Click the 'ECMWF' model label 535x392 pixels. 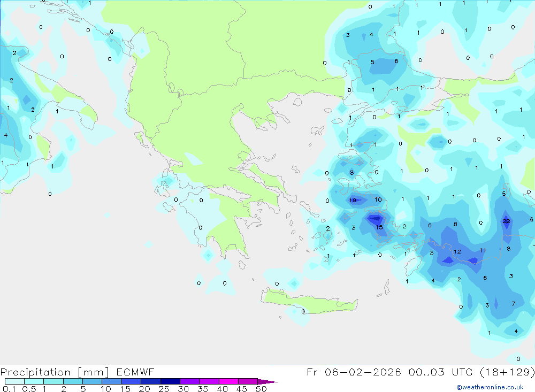click(135, 372)
